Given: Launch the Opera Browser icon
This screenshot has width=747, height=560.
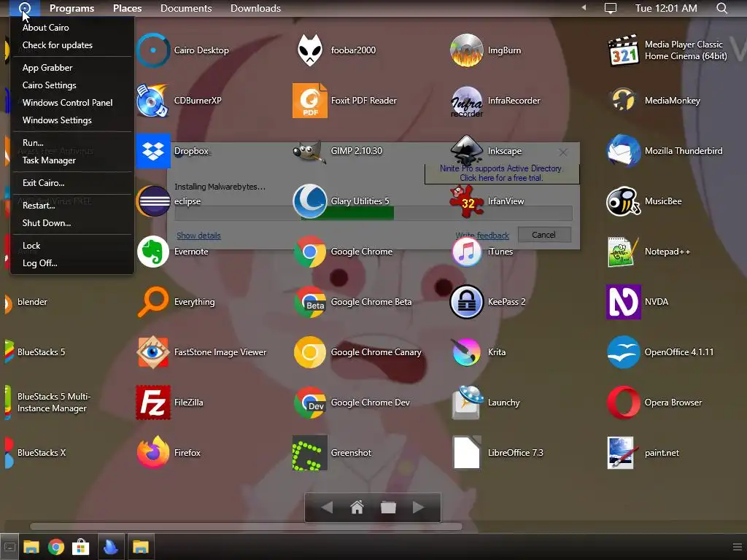Looking at the screenshot, I should pos(623,402).
